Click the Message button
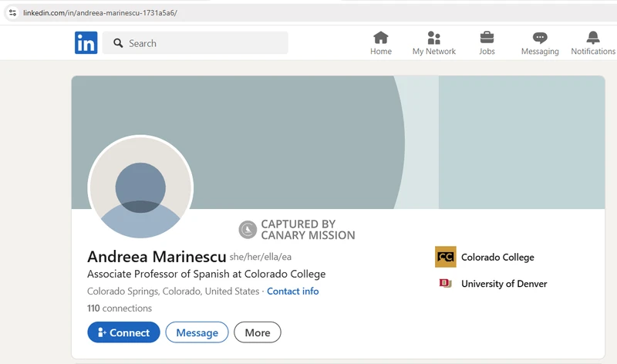Viewport: 617px width, 364px height. (x=197, y=332)
